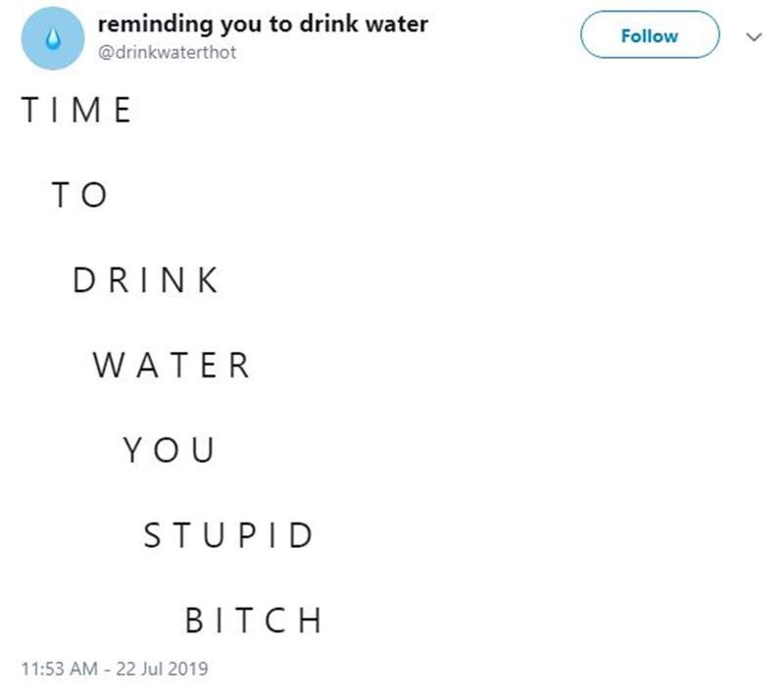Click the last word of the tweet

click(x=253, y=621)
